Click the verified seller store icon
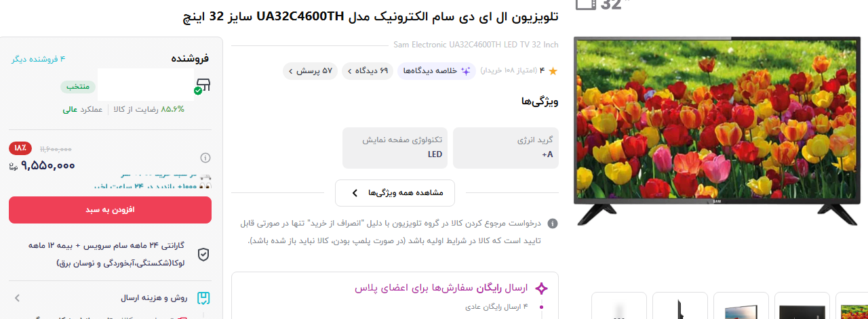The height and width of the screenshot is (319, 868). (203, 85)
